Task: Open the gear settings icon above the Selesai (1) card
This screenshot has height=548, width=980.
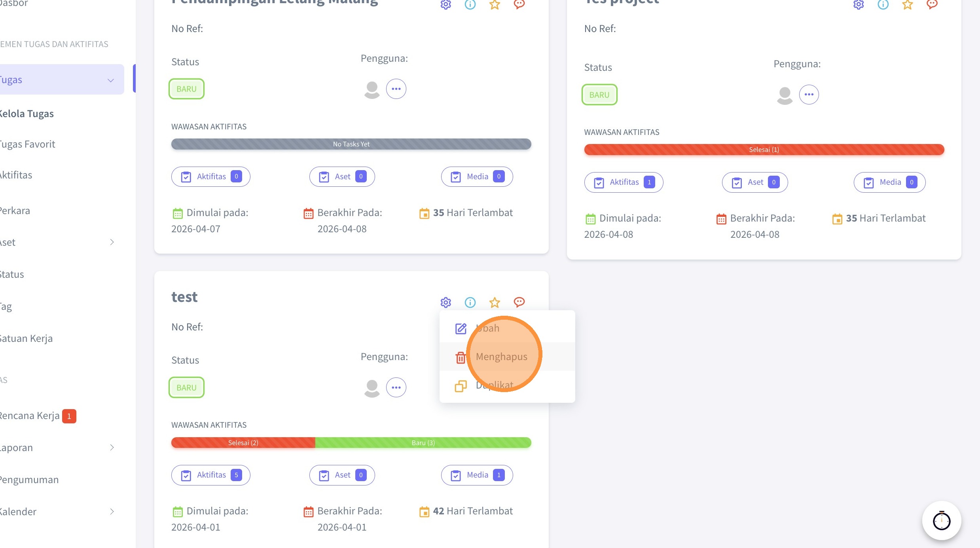Action: tap(859, 5)
